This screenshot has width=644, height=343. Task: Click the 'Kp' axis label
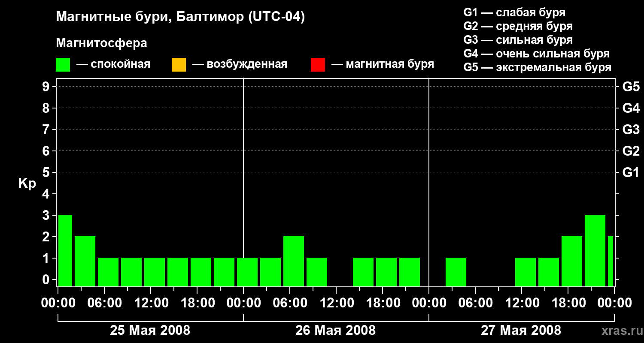pos(27,184)
